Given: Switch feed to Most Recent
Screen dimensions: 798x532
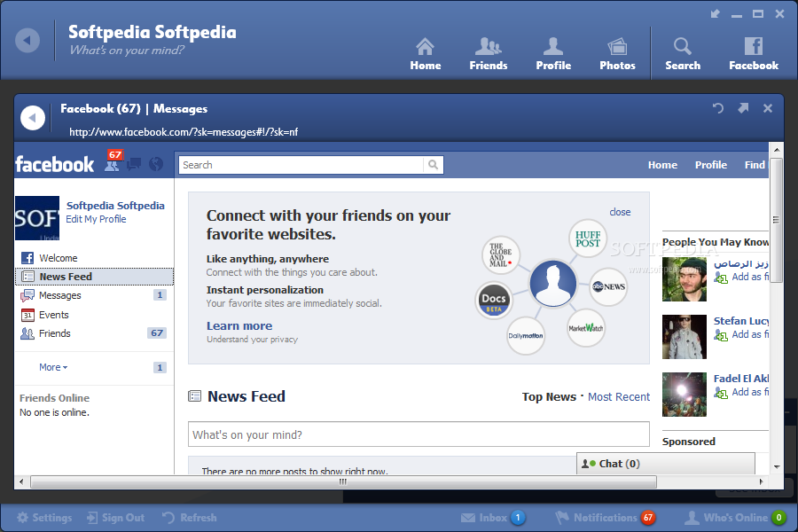Looking at the screenshot, I should point(619,397).
